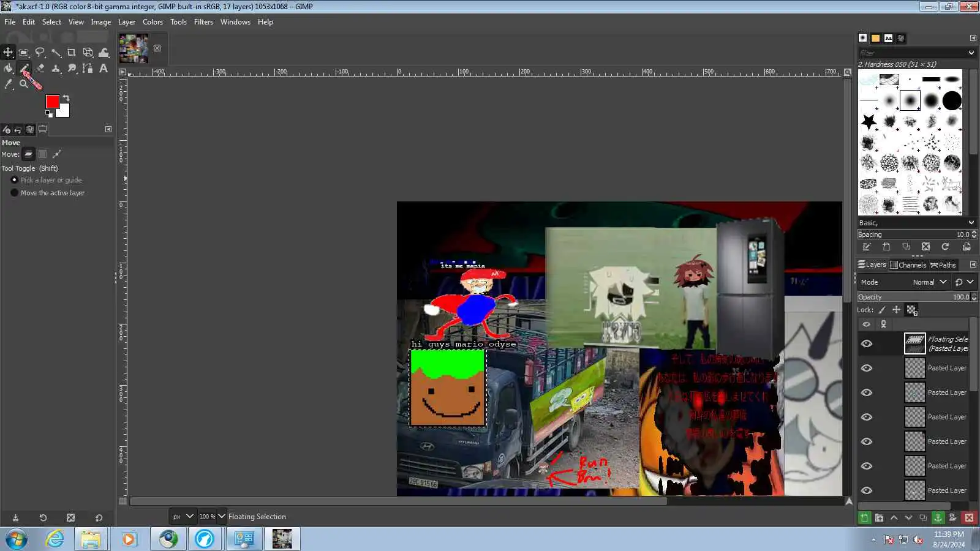The height and width of the screenshot is (551, 980).
Task: Select the Free Select lasso tool
Action: pos(40,53)
